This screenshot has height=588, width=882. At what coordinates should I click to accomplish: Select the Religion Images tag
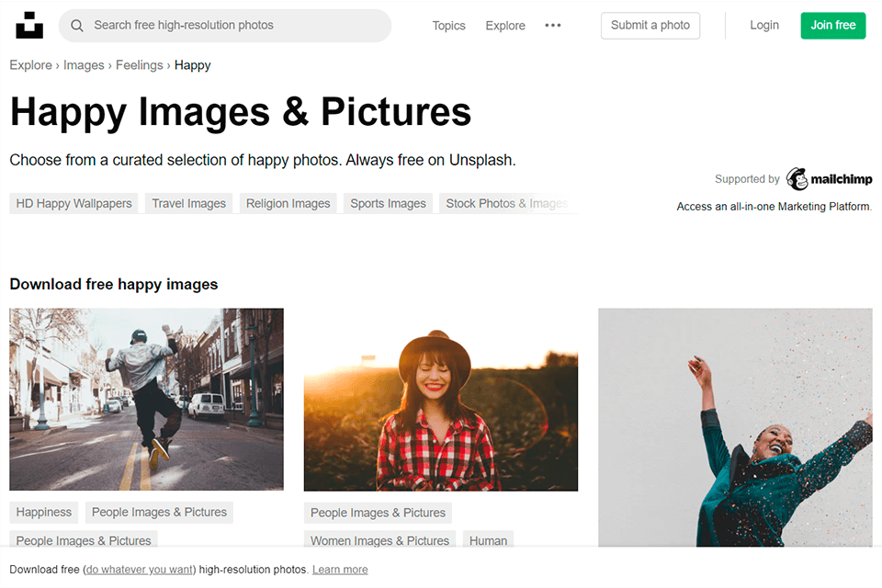click(x=288, y=203)
